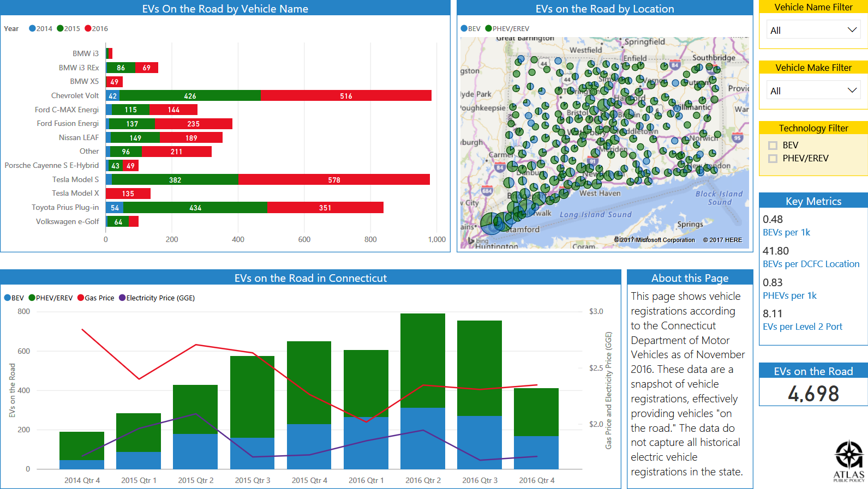Click the Atlas Public Policy compass logo
868x489 pixels.
849,455
